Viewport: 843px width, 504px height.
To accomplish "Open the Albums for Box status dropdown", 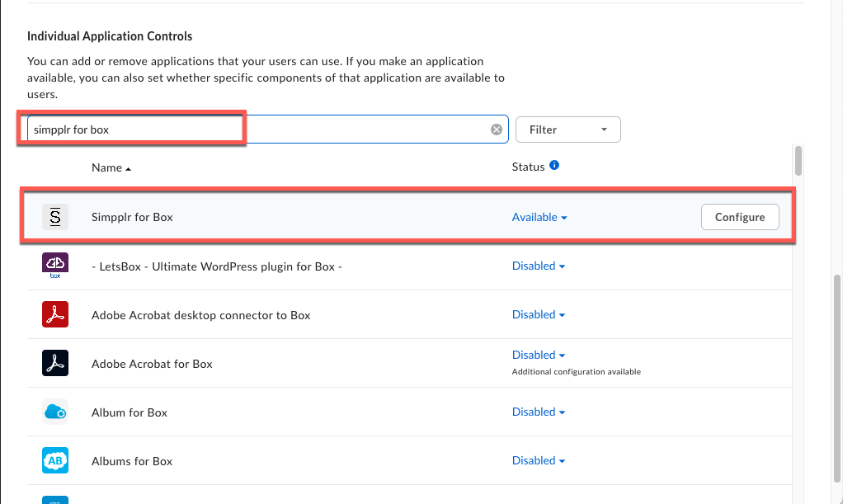I will point(539,461).
